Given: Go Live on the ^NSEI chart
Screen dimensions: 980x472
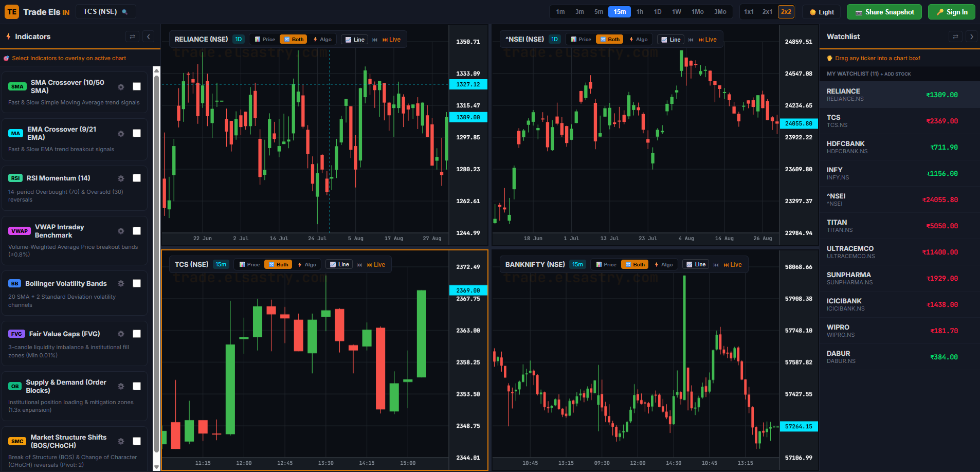Looking at the screenshot, I should tap(707, 40).
